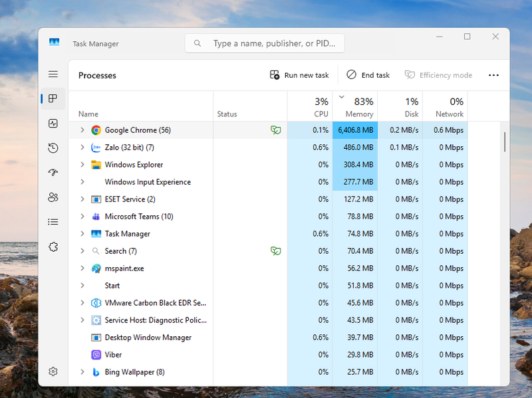This screenshot has width=532, height=398.
Task: Click Chrome's efficiency mode leaf icon
Action: pos(275,130)
